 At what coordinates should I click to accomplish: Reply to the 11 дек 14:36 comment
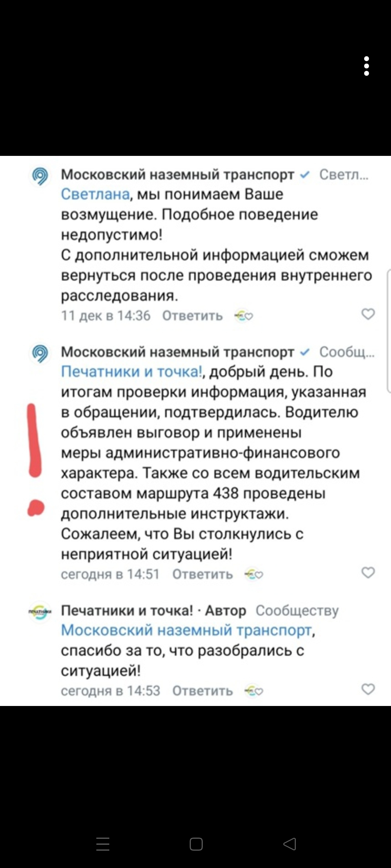[192, 316]
